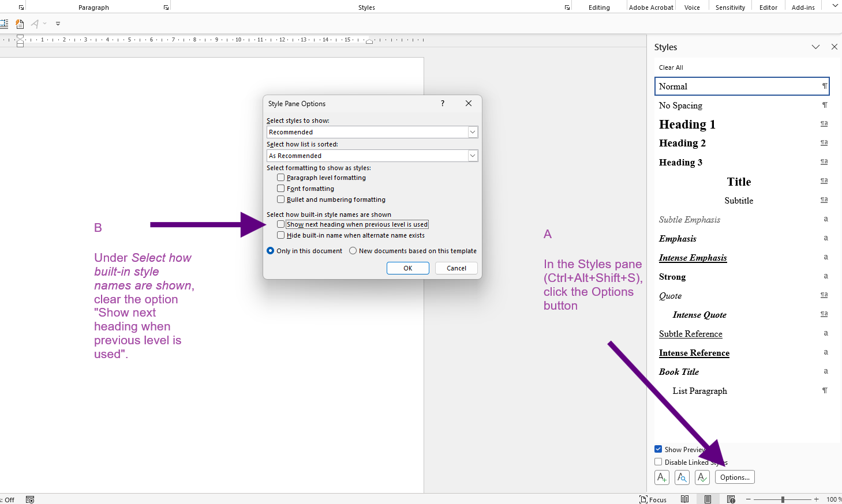
Task: Open Styles pane options chevron menu
Action: [x=815, y=47]
